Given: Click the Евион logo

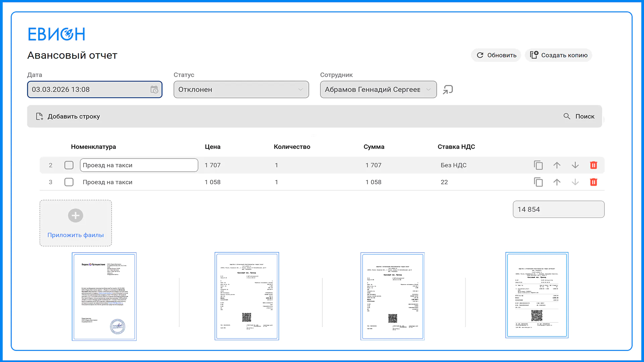Looking at the screenshot, I should point(56,34).
